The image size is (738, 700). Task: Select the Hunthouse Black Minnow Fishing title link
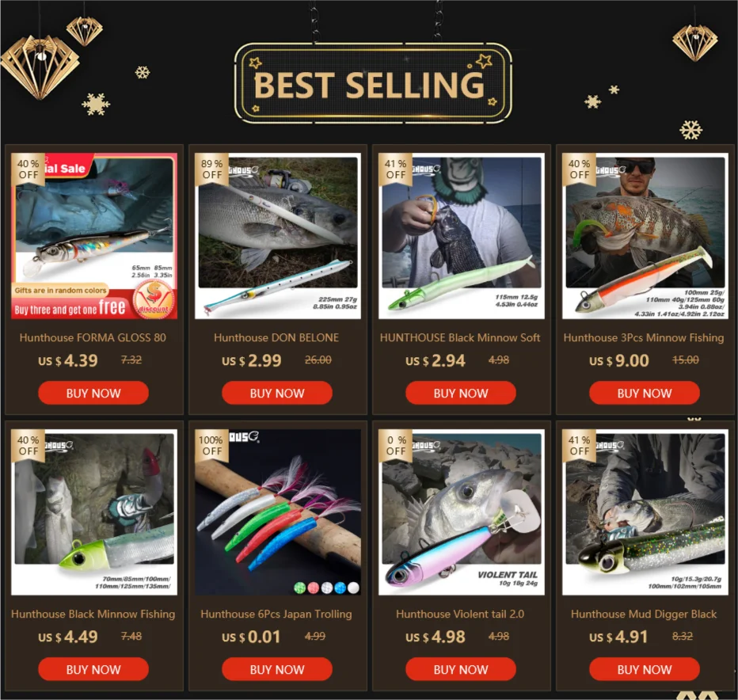[93, 614]
